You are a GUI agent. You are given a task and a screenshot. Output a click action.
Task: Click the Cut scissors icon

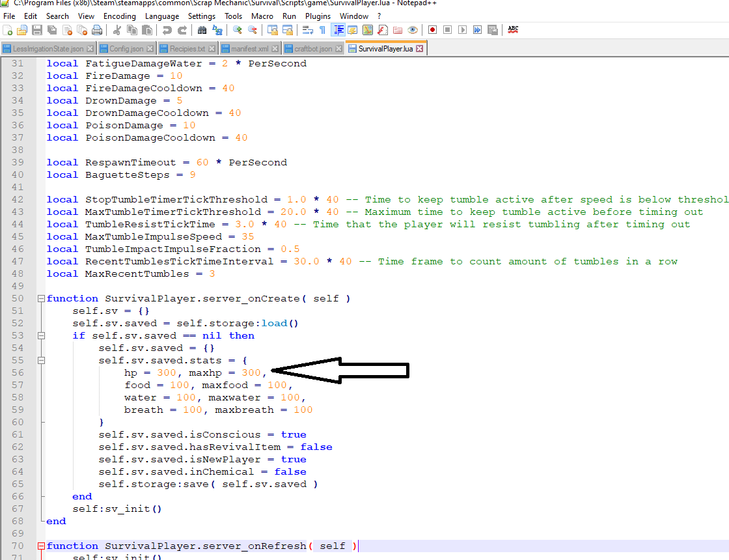[117, 30]
